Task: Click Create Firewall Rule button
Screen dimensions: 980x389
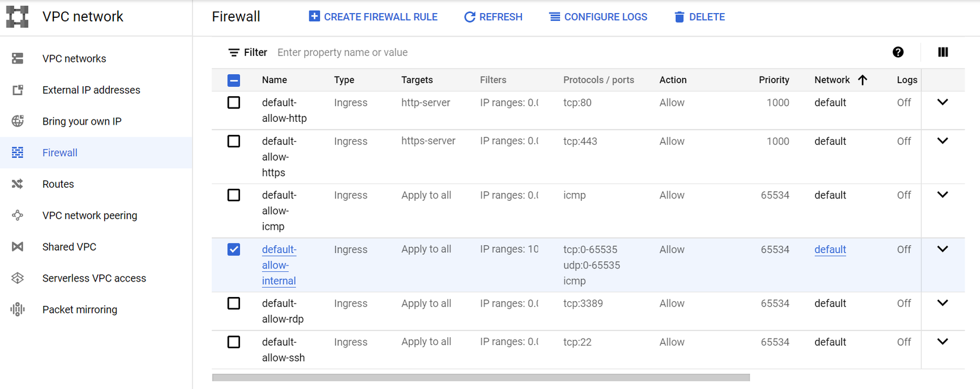Action: 373,17
